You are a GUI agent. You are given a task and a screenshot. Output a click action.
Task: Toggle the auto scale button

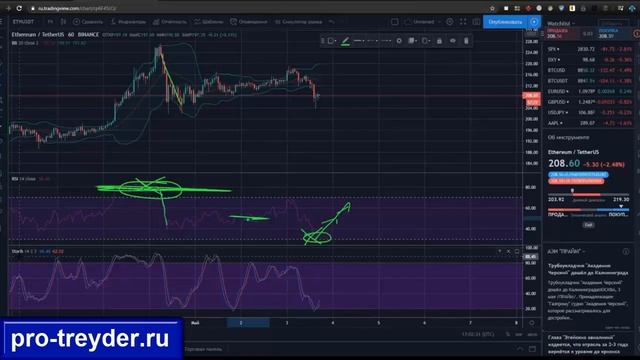click(532, 334)
